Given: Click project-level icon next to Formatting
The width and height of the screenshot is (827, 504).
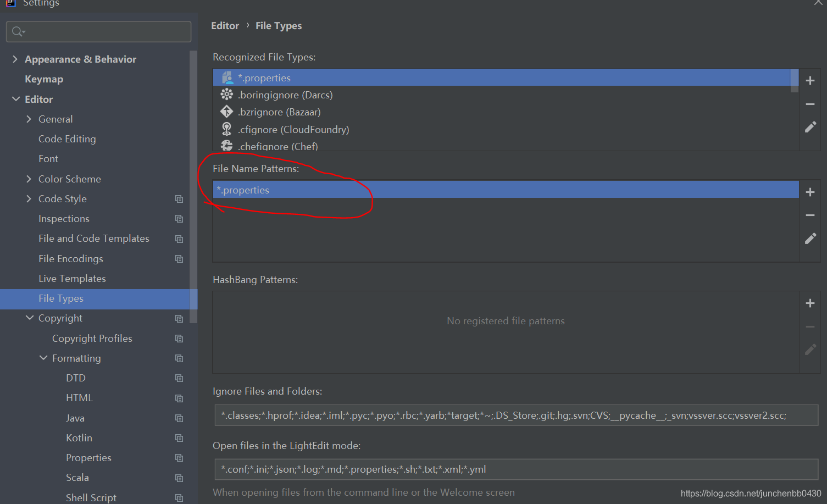Looking at the screenshot, I should pos(179,358).
